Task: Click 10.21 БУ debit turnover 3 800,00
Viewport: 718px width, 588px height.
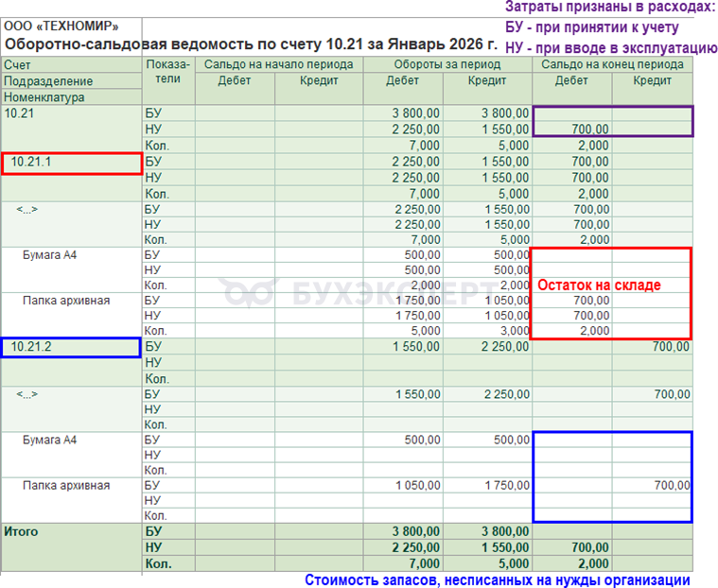Action: tap(416, 113)
